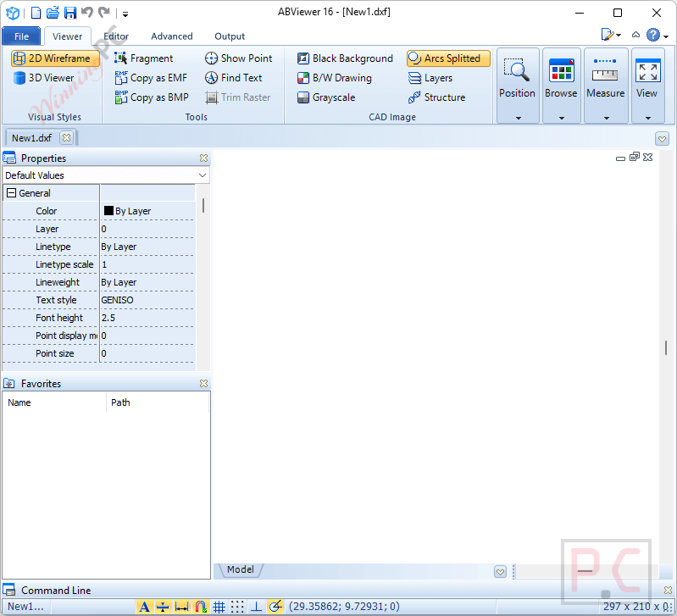Switch to the Viewer ribbon tab
The height and width of the screenshot is (616, 677).
(67, 36)
